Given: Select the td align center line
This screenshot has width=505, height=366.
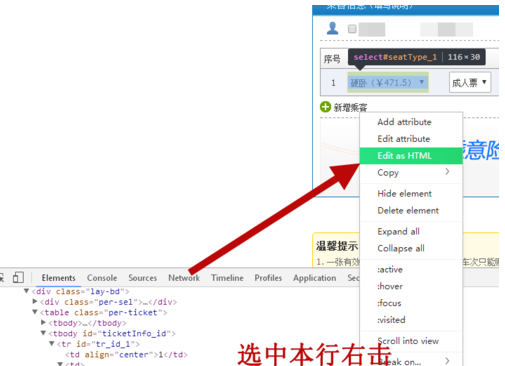Looking at the screenshot, I should point(127,354).
